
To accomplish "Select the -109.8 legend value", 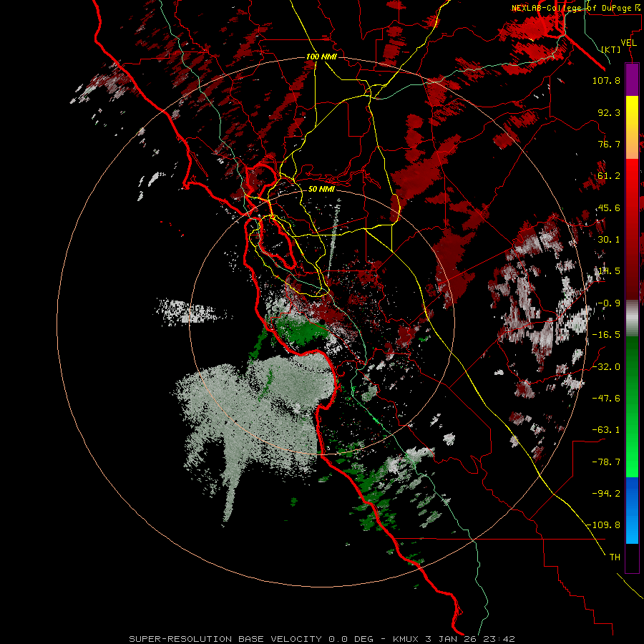I will click(x=604, y=525).
